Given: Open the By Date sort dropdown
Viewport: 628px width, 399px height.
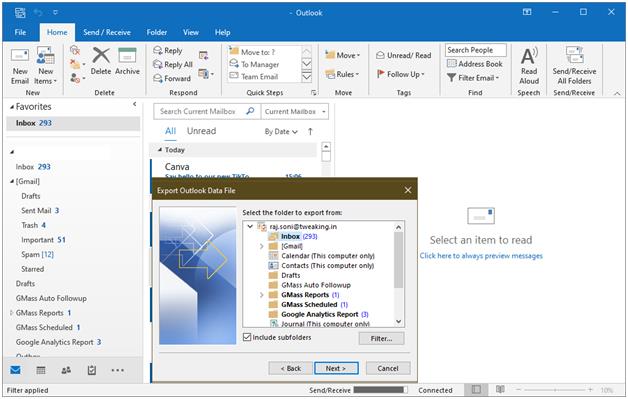Looking at the screenshot, I should (281, 131).
